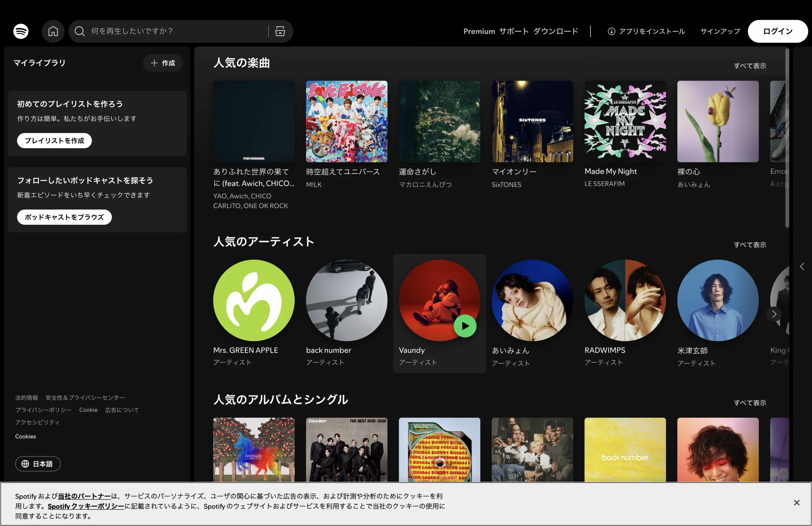This screenshot has height=526, width=812.
Task: Open Snow Man THE BEST 2020-2025 album
Action: 347,450
